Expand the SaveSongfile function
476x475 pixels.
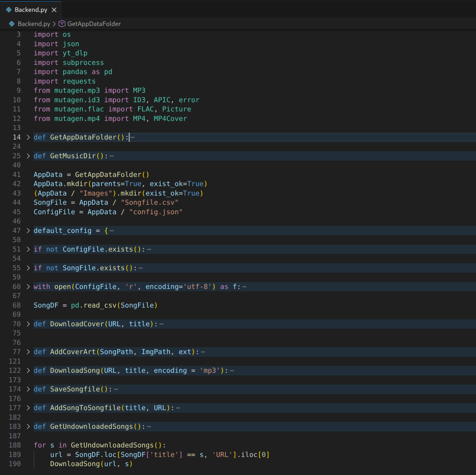tap(28, 389)
